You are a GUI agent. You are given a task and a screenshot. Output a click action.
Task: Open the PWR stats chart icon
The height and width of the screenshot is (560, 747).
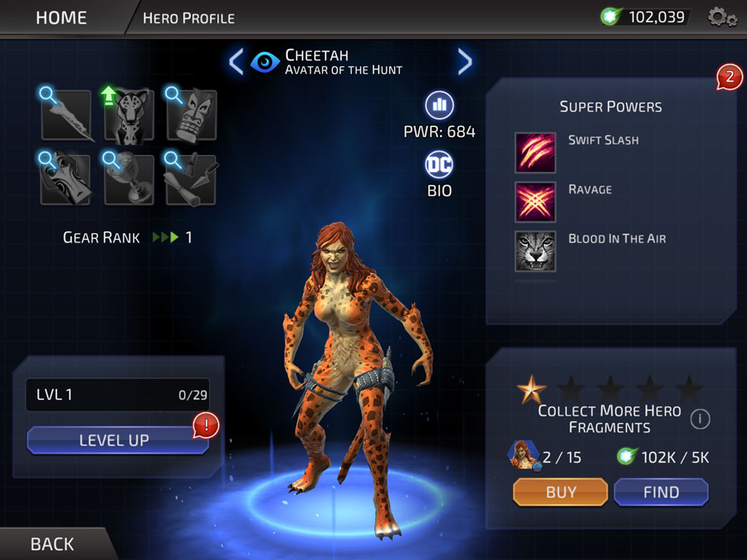coord(439,105)
